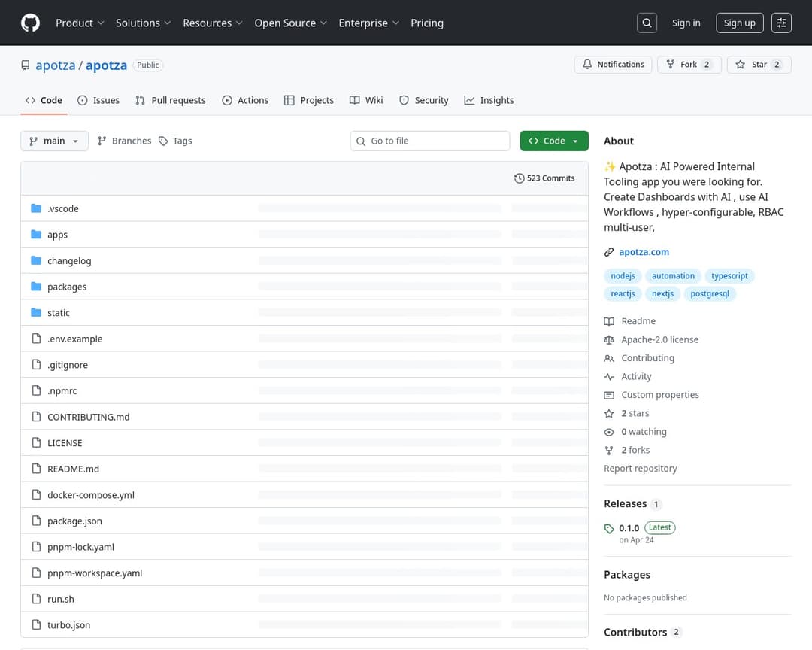This screenshot has height=650, width=812.
Task: Go to the Insights tab
Action: 489,100
